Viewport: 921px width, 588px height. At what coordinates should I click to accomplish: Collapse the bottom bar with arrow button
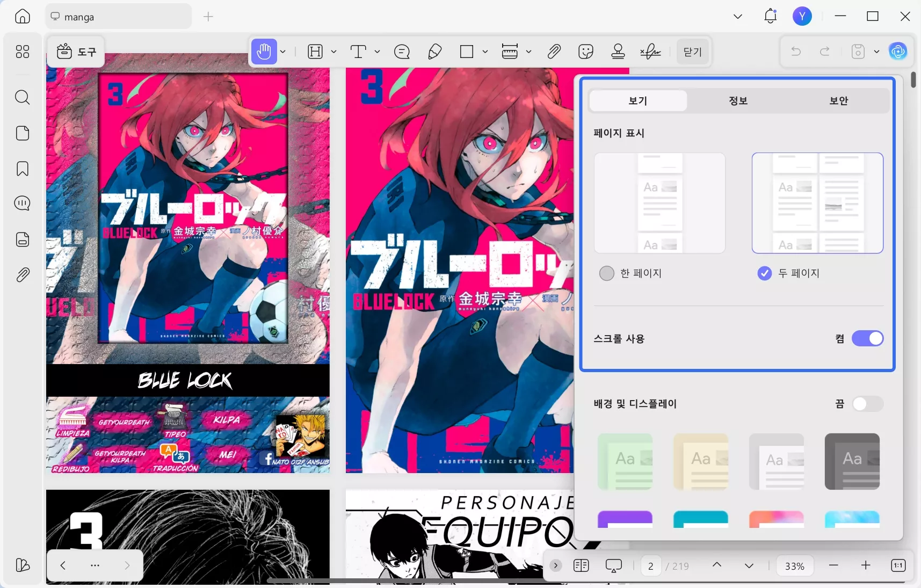pyautogui.click(x=556, y=565)
